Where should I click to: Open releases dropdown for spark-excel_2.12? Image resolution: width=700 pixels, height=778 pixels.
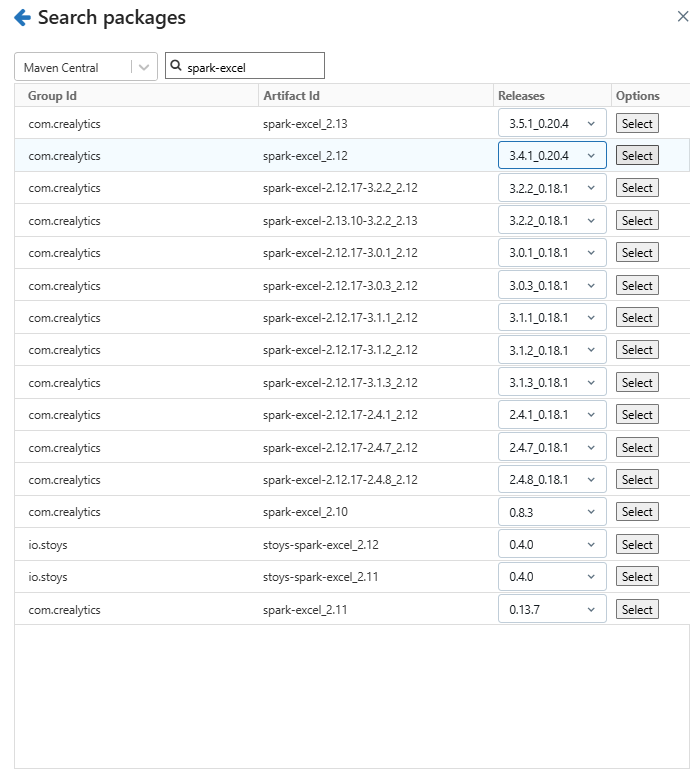click(x=552, y=155)
